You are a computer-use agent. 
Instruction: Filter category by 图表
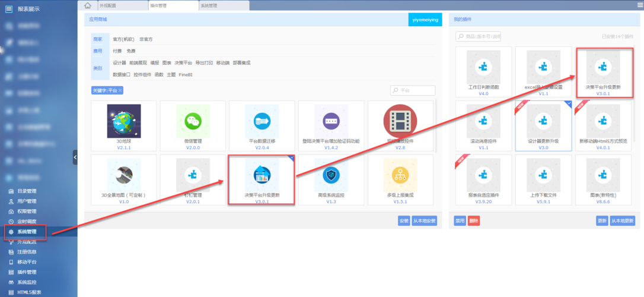point(167,63)
